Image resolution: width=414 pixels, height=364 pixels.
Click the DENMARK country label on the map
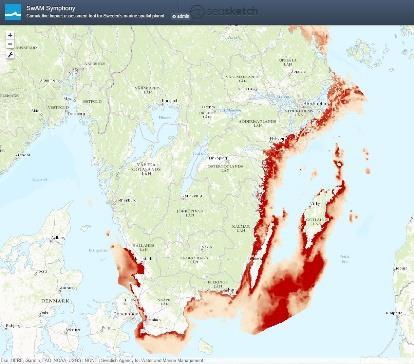tap(56, 301)
